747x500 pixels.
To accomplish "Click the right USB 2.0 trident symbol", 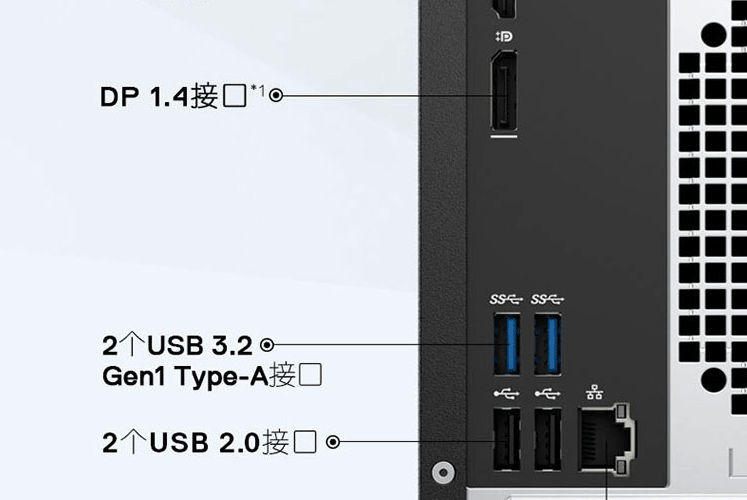I will click(x=547, y=394).
